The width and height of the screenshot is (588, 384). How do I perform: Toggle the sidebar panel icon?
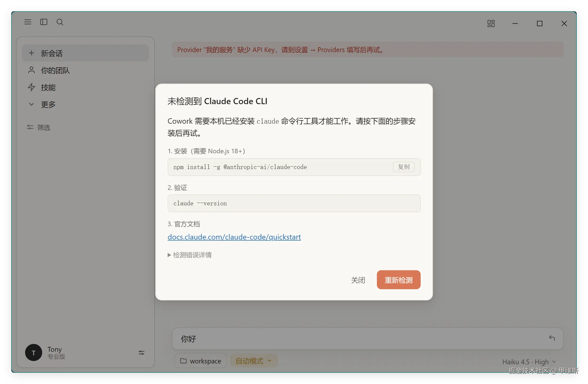tap(44, 22)
